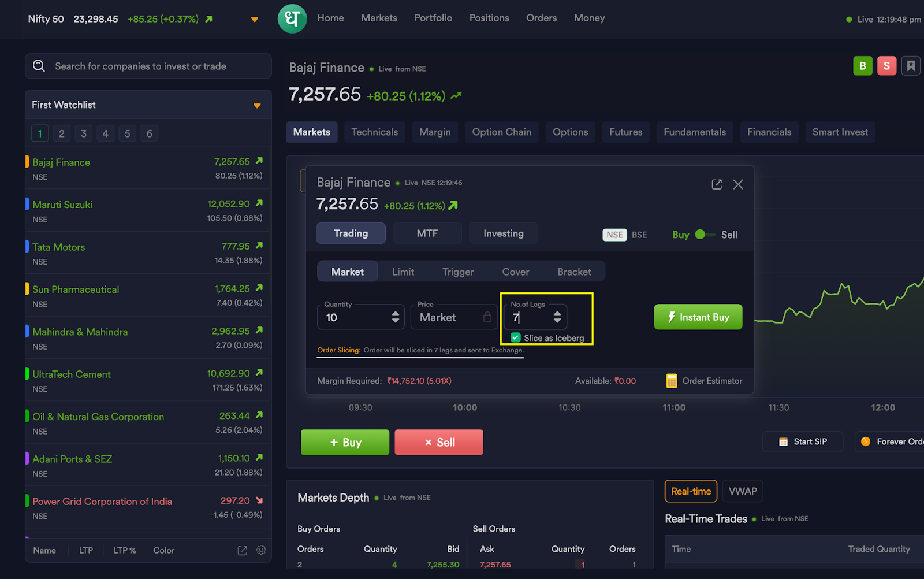Click the Dhan logo icon

pyautogui.click(x=292, y=18)
